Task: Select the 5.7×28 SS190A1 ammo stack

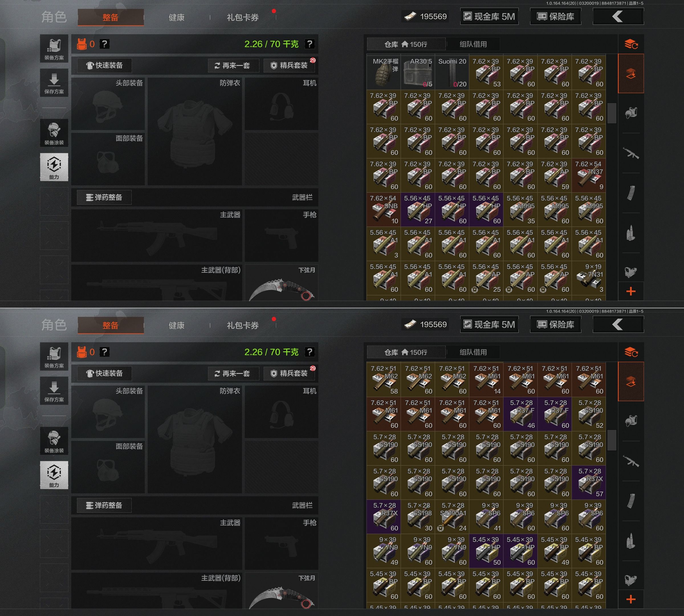Action: click(452, 516)
